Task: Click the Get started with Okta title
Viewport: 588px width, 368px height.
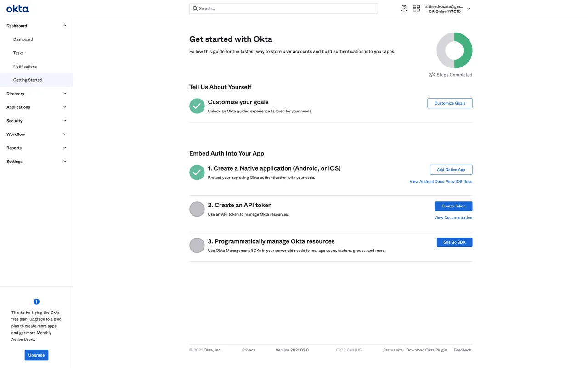Action: (x=231, y=39)
